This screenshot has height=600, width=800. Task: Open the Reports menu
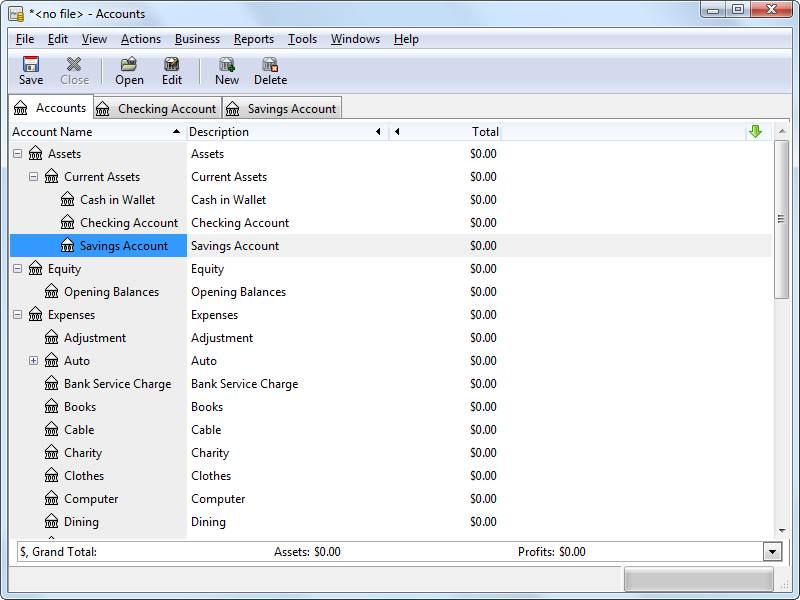254,39
